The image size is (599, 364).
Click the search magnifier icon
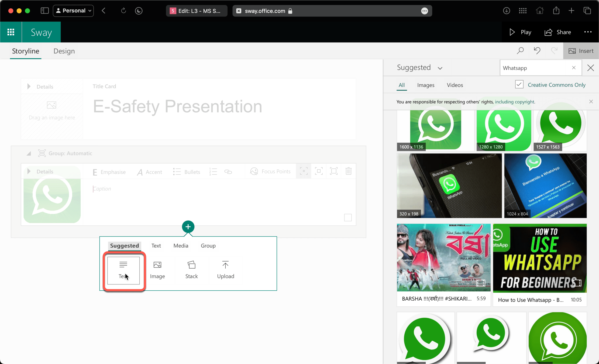coord(520,51)
